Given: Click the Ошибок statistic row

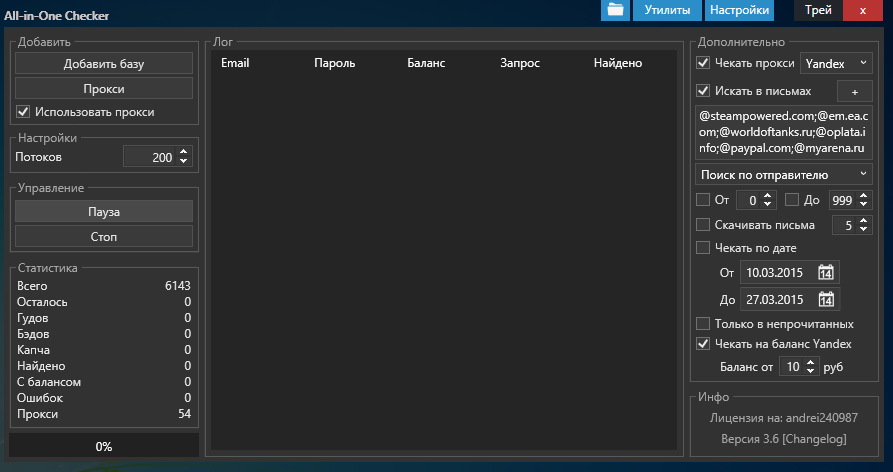Looking at the screenshot, I should (104, 397).
